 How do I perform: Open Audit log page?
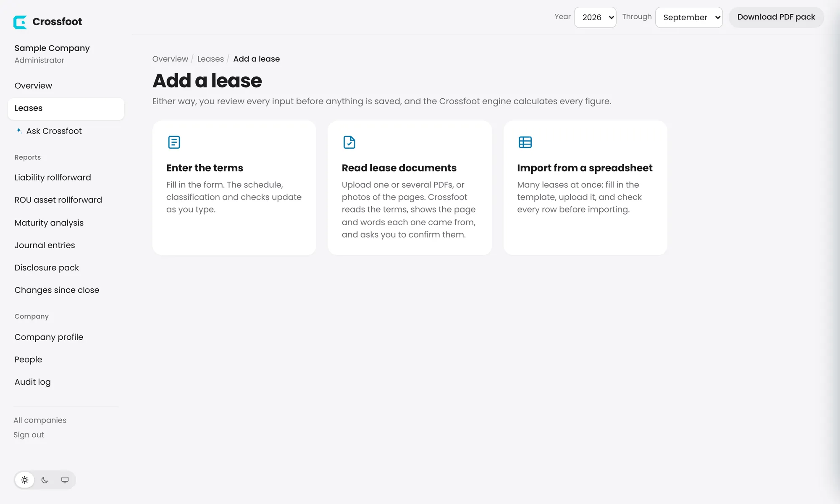(x=66, y=382)
